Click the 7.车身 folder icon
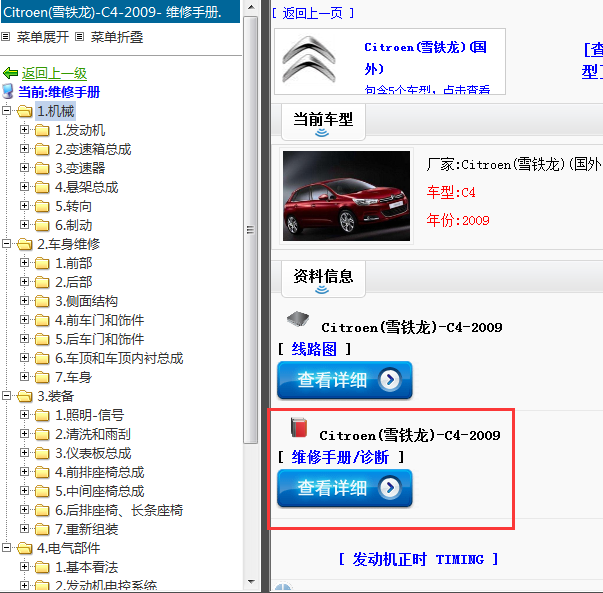603x593 pixels. pos(42,377)
